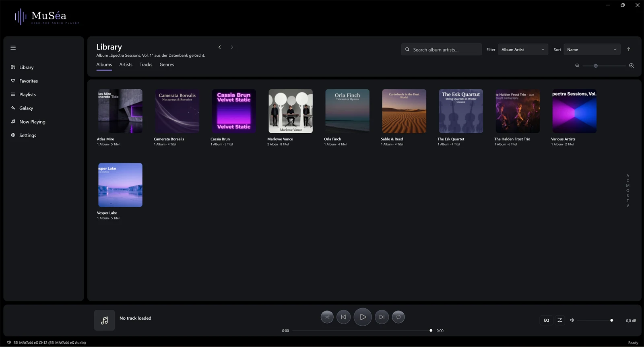Image resolution: width=644 pixels, height=347 pixels.
Task: Click the Library heading title
Action: (x=109, y=47)
